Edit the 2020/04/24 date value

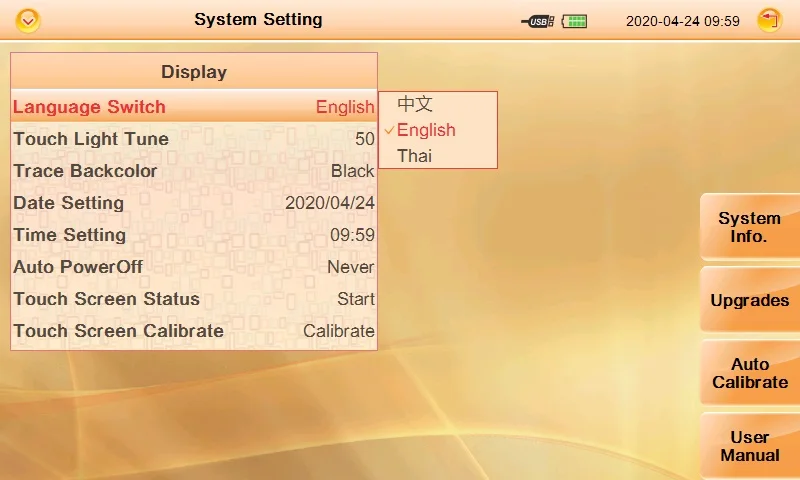tap(330, 203)
